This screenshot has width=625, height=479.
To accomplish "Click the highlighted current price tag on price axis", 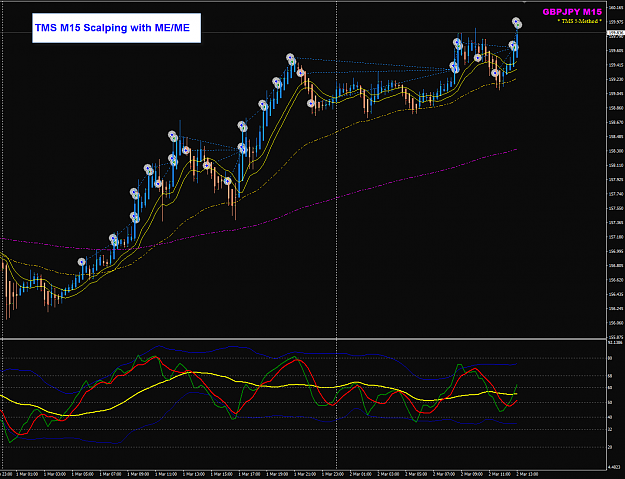I will click(615, 35).
